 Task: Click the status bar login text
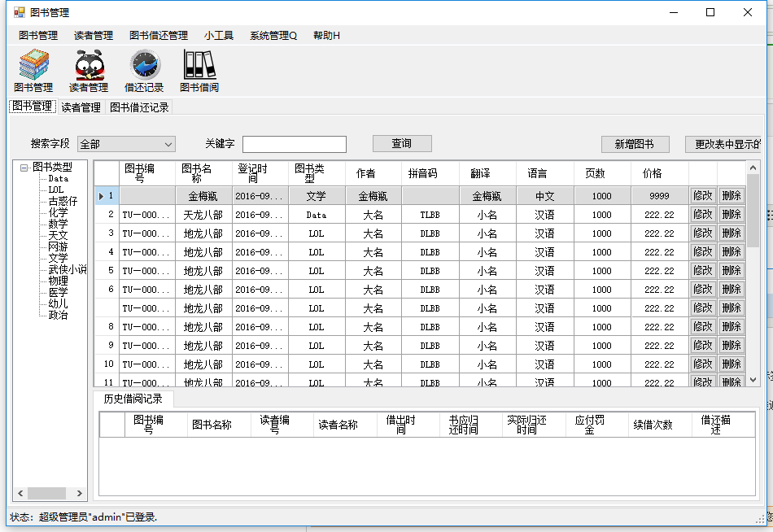click(83, 517)
